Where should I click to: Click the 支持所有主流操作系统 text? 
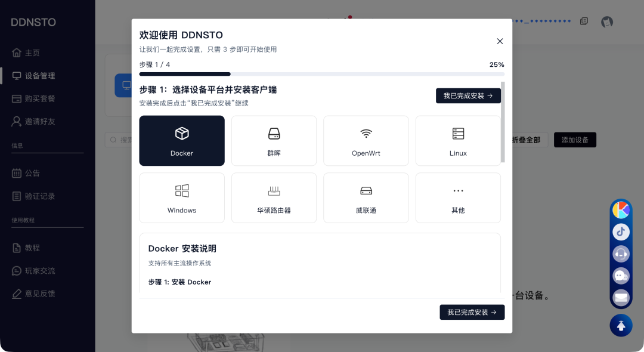click(179, 263)
